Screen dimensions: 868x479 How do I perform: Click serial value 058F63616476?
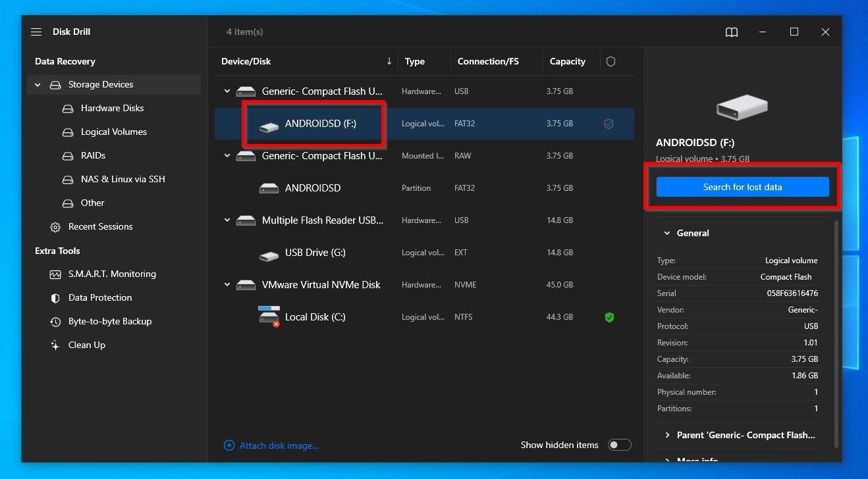[792, 293]
